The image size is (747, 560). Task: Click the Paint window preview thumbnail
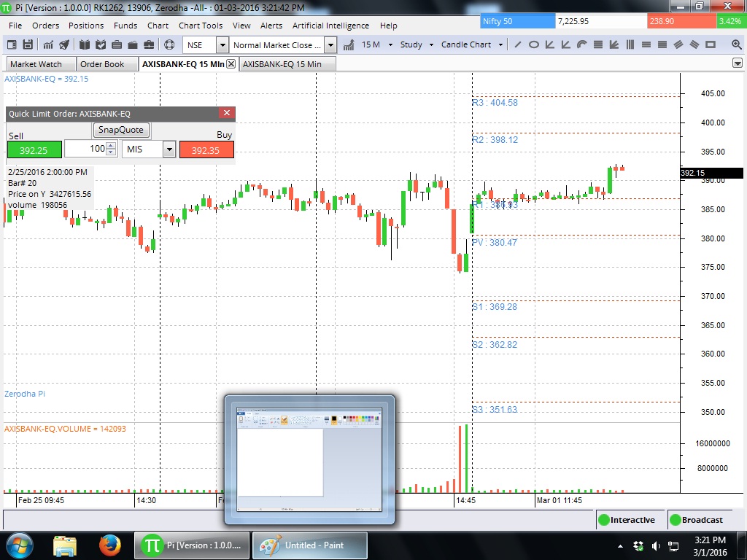coord(309,459)
